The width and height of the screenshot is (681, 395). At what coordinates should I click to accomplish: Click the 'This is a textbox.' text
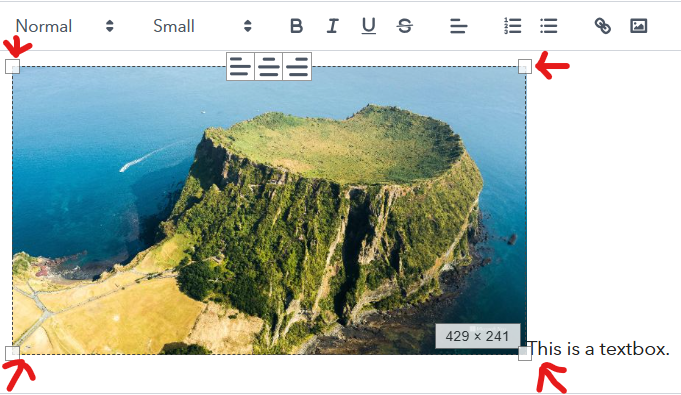coord(598,349)
